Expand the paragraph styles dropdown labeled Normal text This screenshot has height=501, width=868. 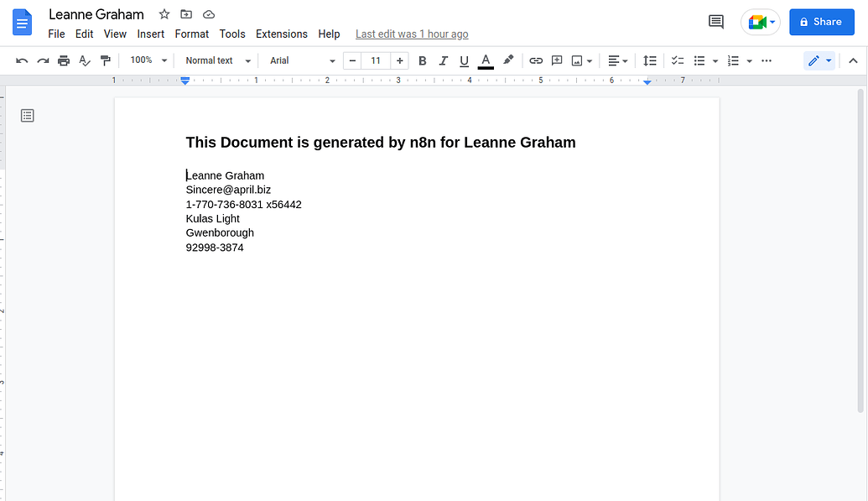[x=216, y=60]
